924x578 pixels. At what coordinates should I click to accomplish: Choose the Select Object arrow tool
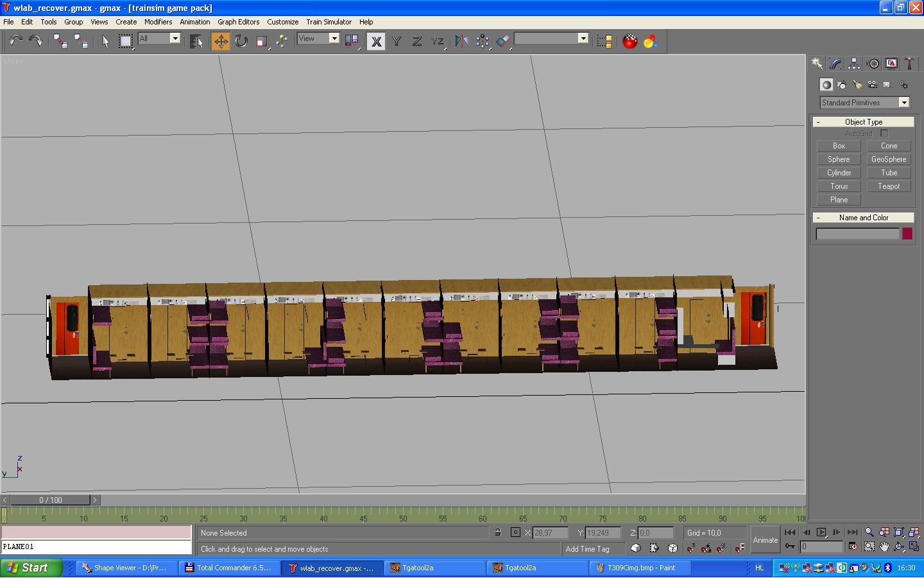point(105,41)
